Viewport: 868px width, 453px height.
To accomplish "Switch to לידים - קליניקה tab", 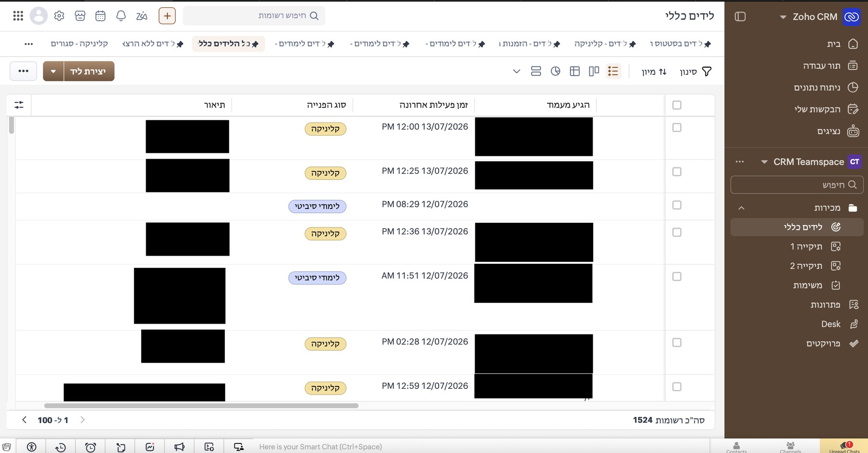I will (605, 44).
